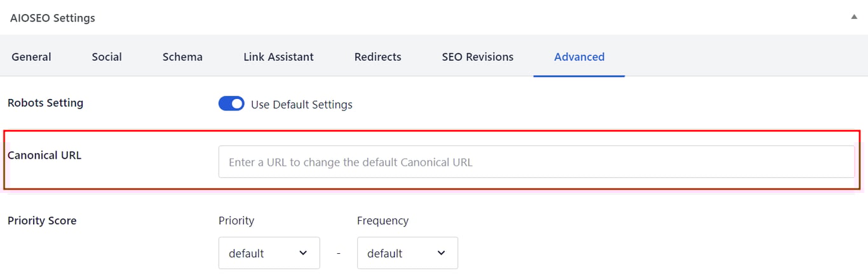Click the AIOSEO Settings panel title

pos(53,18)
